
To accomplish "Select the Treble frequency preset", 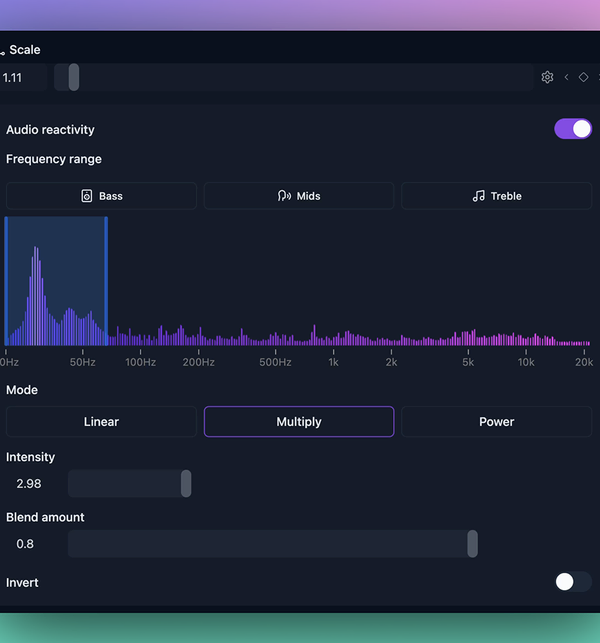I will pyautogui.click(x=496, y=196).
